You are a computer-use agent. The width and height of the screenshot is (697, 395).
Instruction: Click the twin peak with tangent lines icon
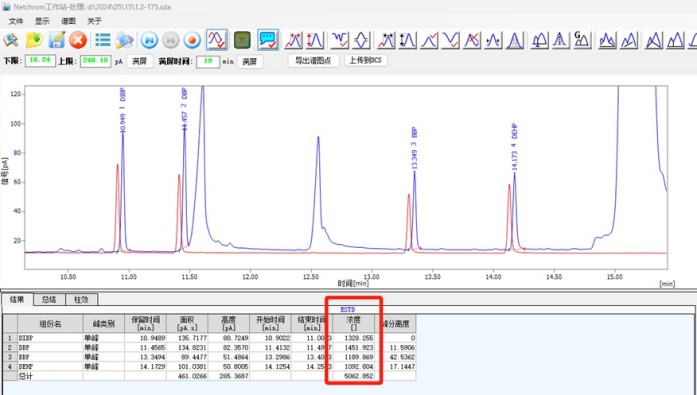(x=654, y=40)
